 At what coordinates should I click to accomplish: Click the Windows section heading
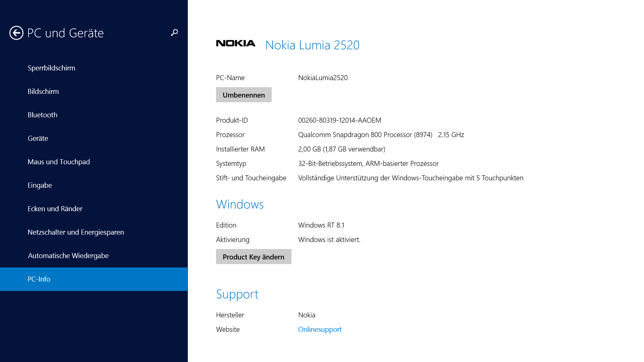coord(239,204)
